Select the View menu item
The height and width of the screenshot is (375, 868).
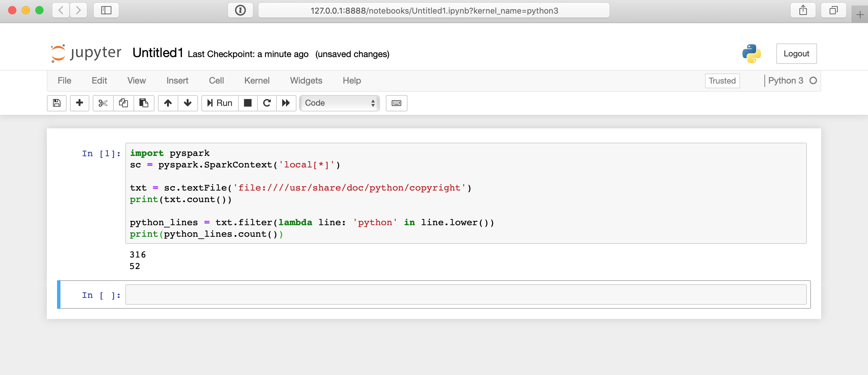[136, 81]
